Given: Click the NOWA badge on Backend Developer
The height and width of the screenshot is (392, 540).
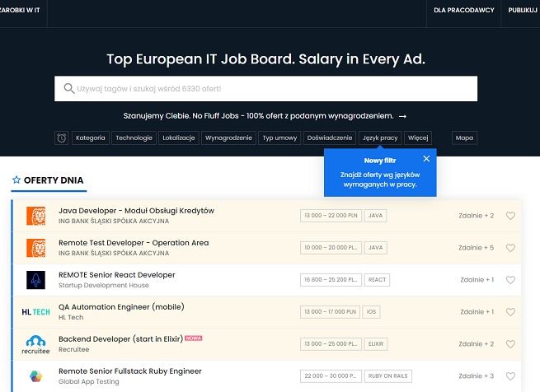Looking at the screenshot, I should click(x=194, y=338).
